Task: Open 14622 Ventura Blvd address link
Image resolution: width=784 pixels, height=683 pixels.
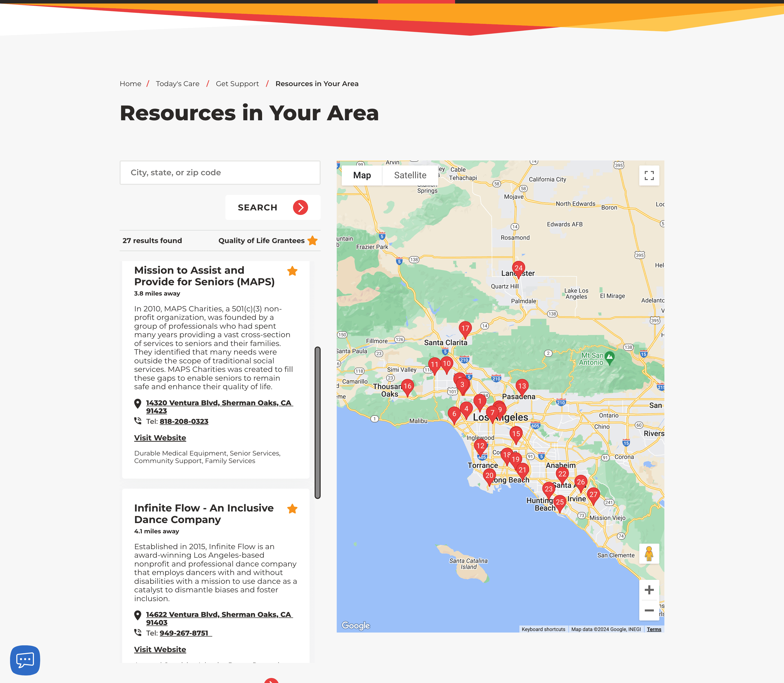Action: point(219,618)
